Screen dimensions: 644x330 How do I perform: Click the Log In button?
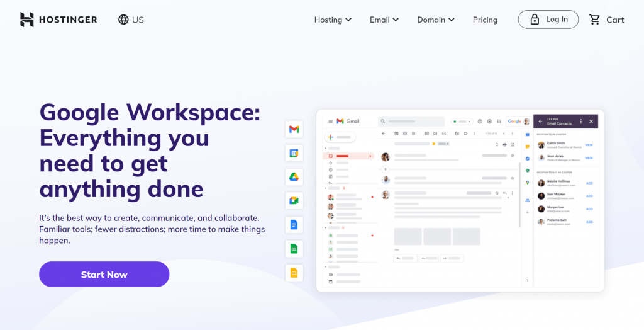548,20
